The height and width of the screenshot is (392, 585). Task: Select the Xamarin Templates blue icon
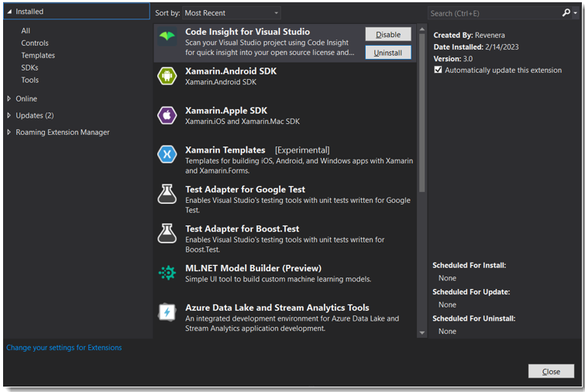167,155
